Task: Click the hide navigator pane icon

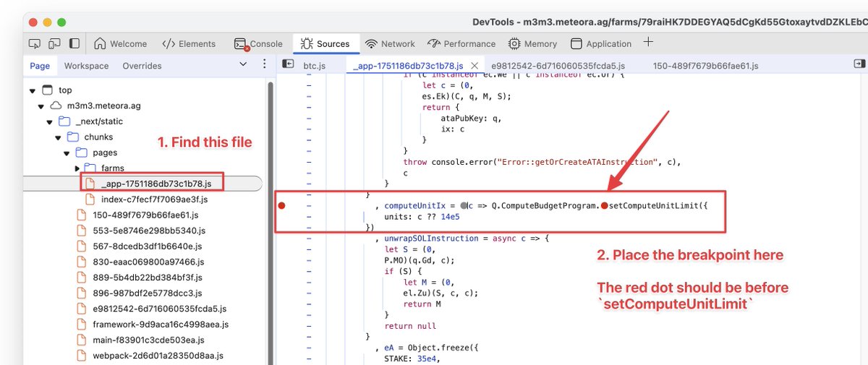Action: [288, 65]
